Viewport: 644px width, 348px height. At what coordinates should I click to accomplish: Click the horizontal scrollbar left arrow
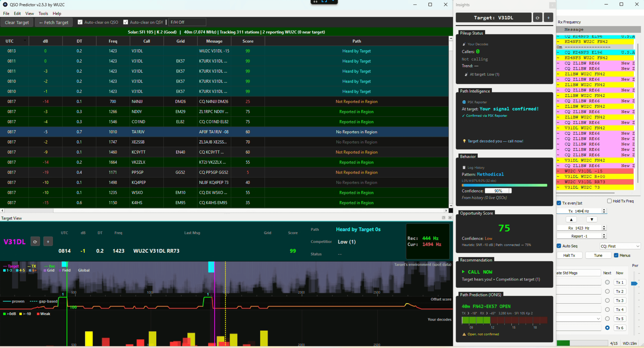click(x=2, y=211)
